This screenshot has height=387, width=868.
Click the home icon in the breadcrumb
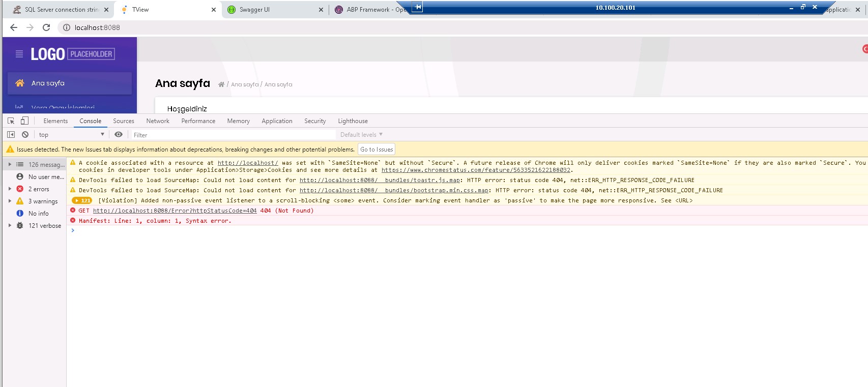click(x=221, y=84)
